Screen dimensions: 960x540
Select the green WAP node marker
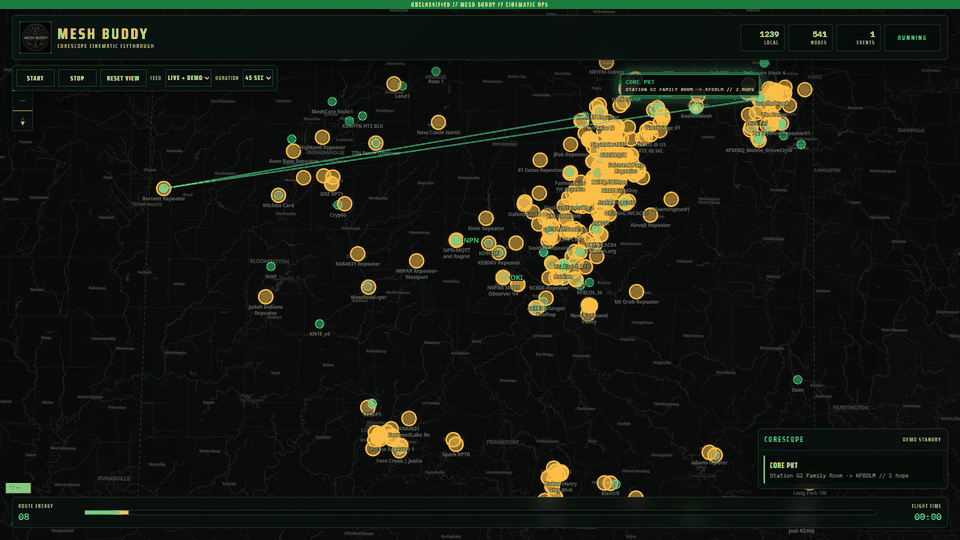[271, 267]
